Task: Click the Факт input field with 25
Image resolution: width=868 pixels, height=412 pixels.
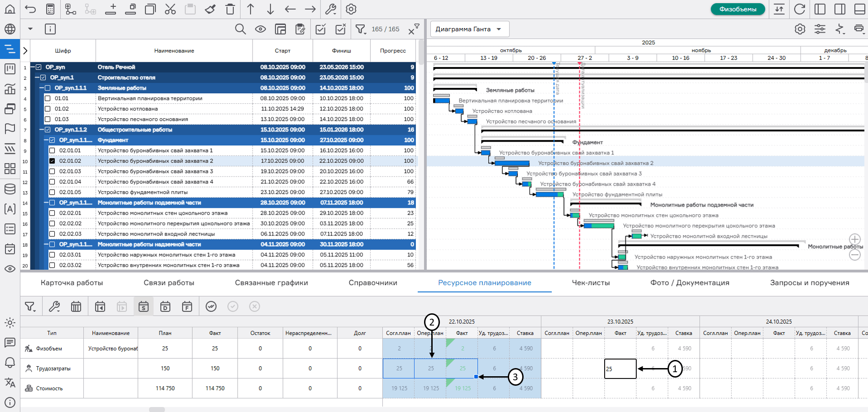Action: (620, 369)
